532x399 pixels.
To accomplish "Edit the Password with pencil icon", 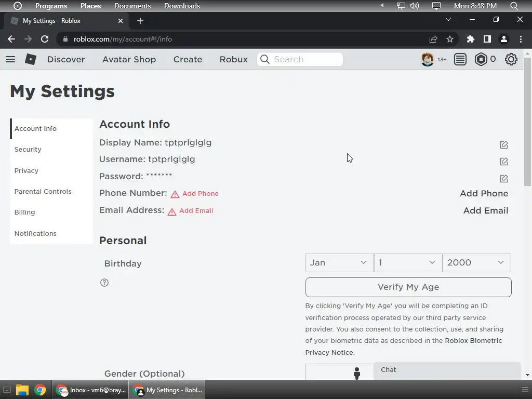I will tap(504, 179).
